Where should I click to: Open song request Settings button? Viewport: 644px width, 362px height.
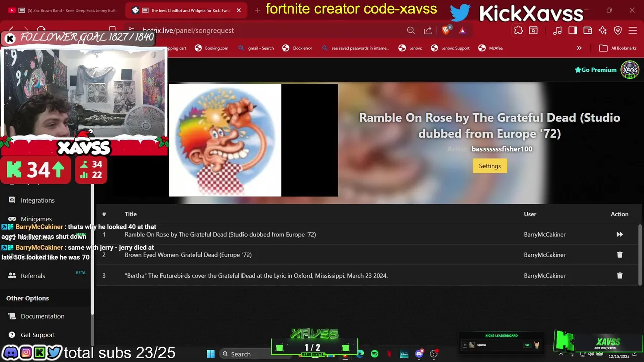[490, 166]
